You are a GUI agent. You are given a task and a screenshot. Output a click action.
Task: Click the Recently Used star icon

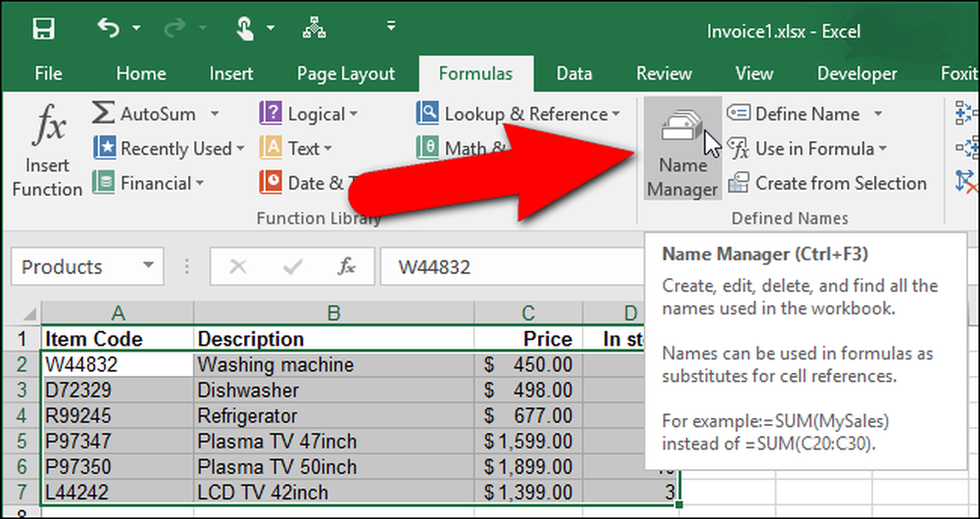click(105, 149)
